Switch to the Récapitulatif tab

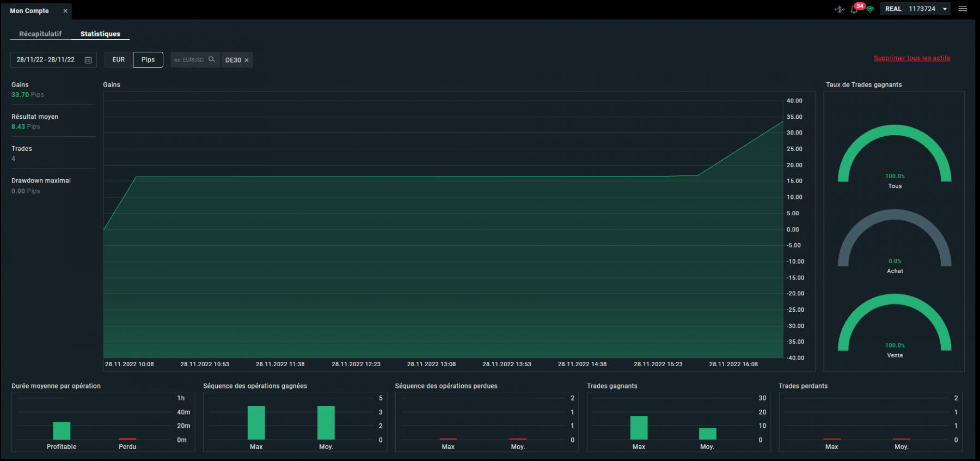[x=40, y=34]
